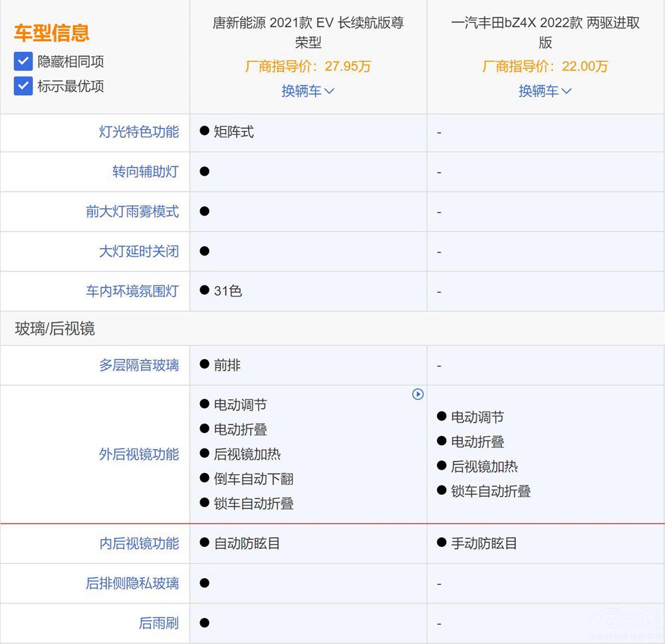Open 换辆车 dropdown under 唐新能源
The height and width of the screenshot is (644, 665).
(309, 90)
